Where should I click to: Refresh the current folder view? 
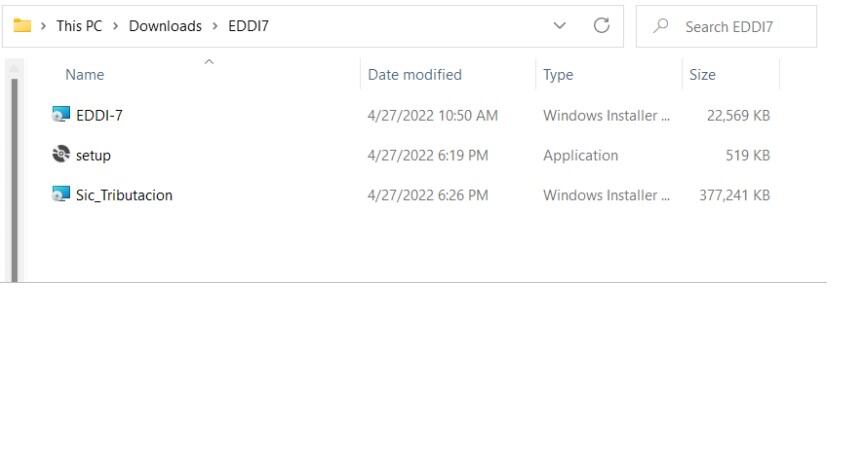pyautogui.click(x=601, y=26)
